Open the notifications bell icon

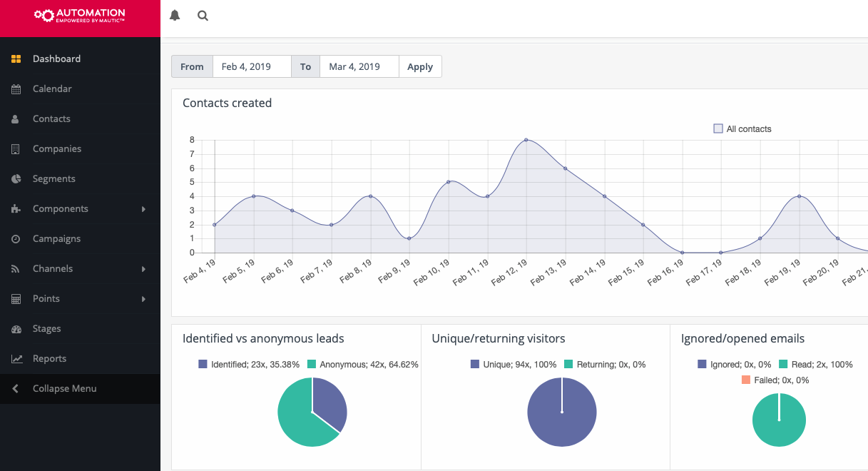[x=175, y=16]
